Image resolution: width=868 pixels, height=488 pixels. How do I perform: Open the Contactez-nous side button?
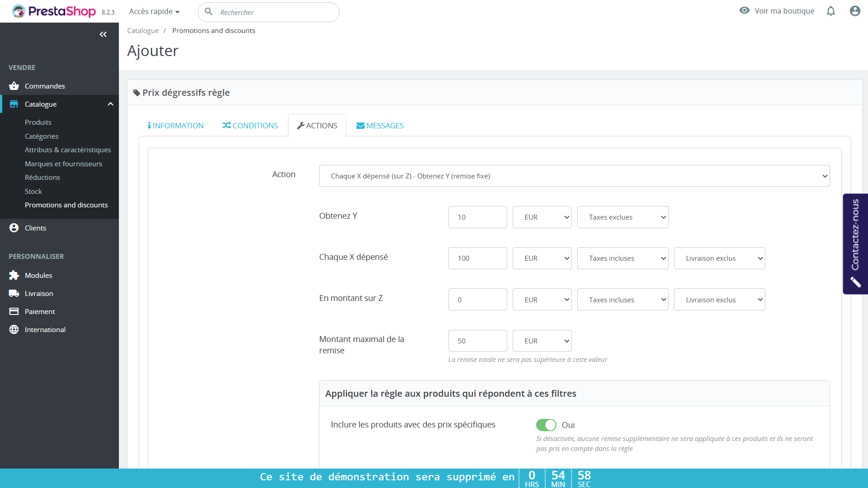pyautogui.click(x=855, y=244)
